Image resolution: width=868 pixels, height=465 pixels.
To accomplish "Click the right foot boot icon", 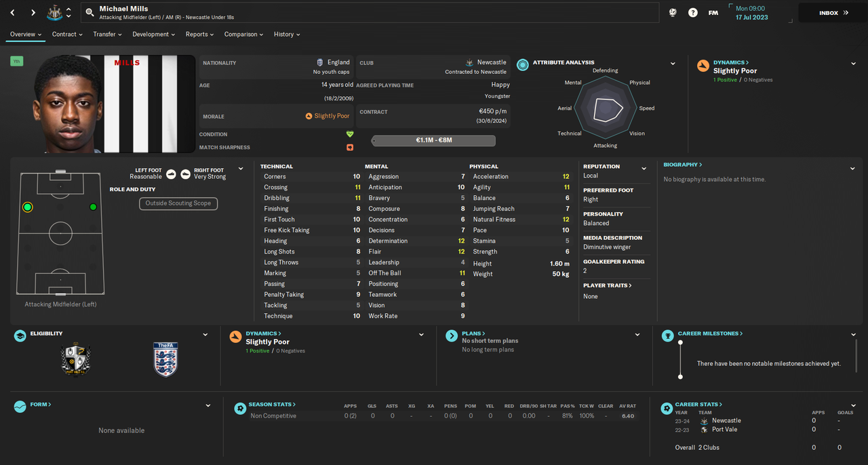I will click(x=185, y=174).
